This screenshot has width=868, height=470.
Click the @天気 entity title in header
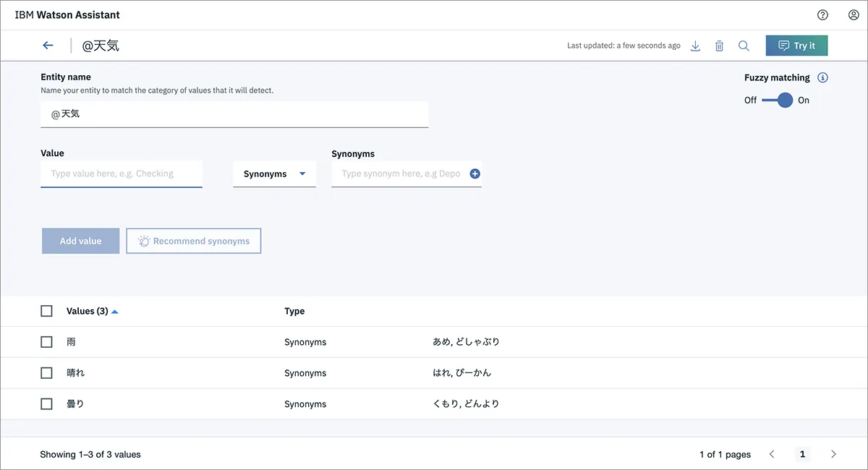(101, 46)
